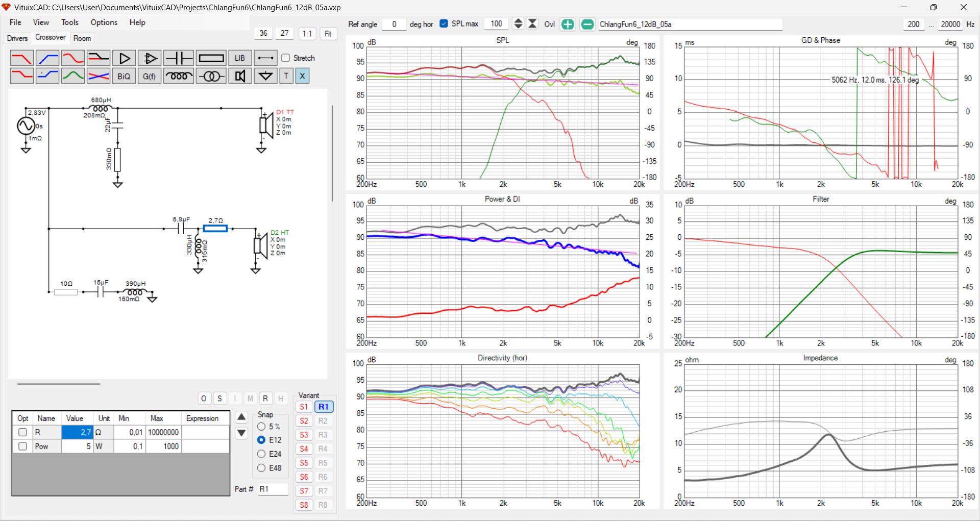Enable the Stretch checkbox
The image size is (980, 521).
tap(286, 58)
